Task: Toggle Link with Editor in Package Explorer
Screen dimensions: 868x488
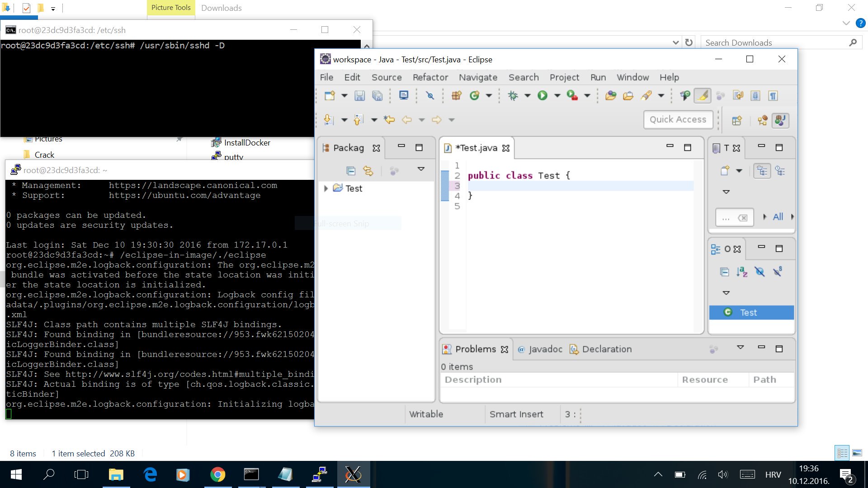Action: 368,171
